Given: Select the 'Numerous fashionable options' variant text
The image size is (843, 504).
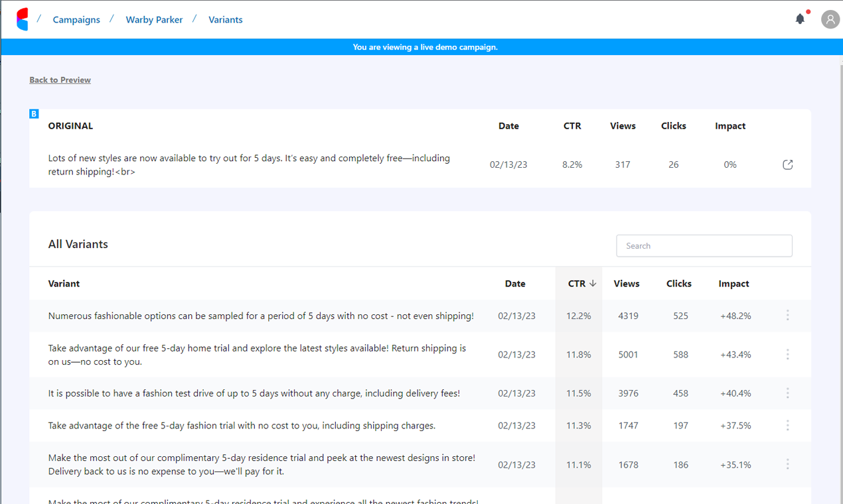Looking at the screenshot, I should click(261, 316).
